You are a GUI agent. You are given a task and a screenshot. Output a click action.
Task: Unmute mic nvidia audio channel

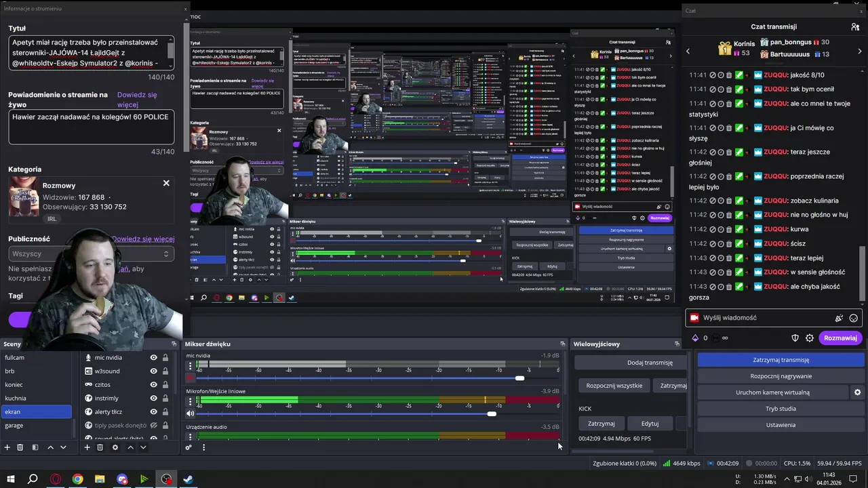[190, 378]
